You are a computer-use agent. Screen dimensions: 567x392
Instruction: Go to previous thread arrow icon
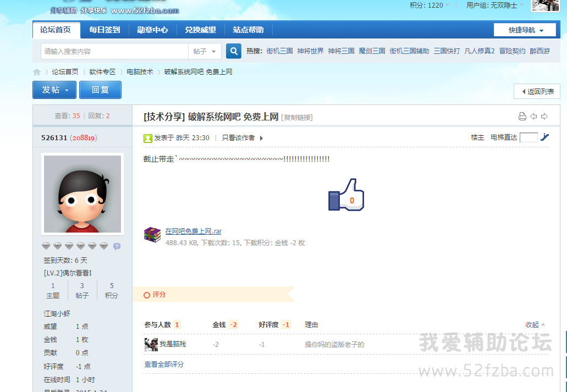(x=533, y=117)
